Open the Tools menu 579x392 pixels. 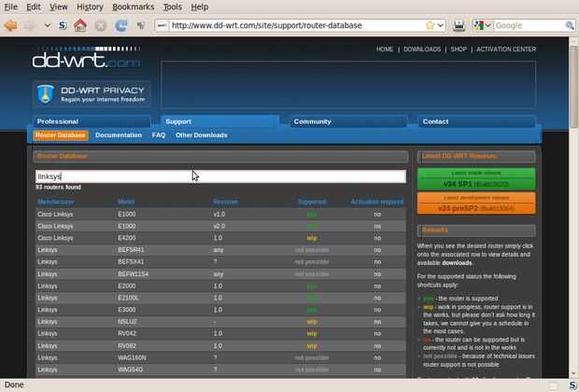(x=173, y=7)
